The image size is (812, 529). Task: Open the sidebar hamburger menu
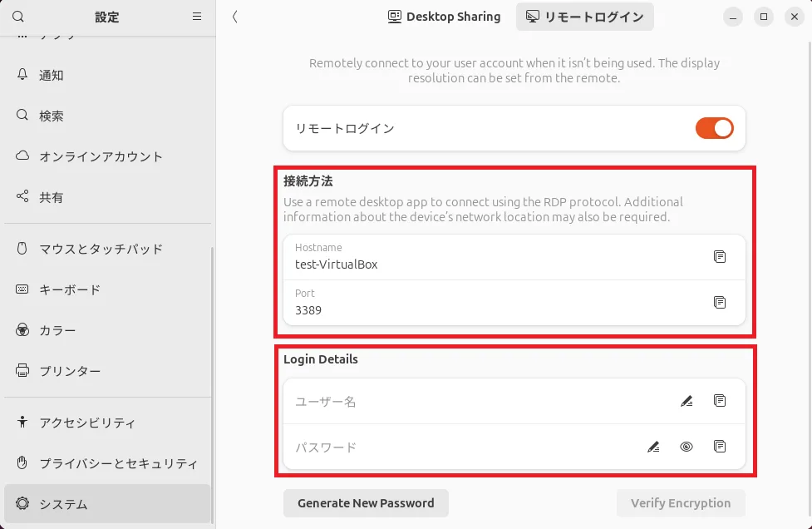point(197,17)
